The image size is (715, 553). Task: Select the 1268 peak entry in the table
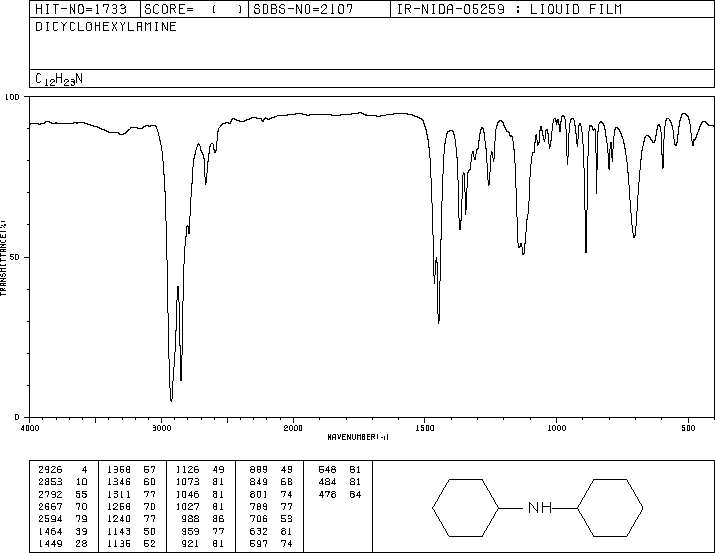coord(131,506)
